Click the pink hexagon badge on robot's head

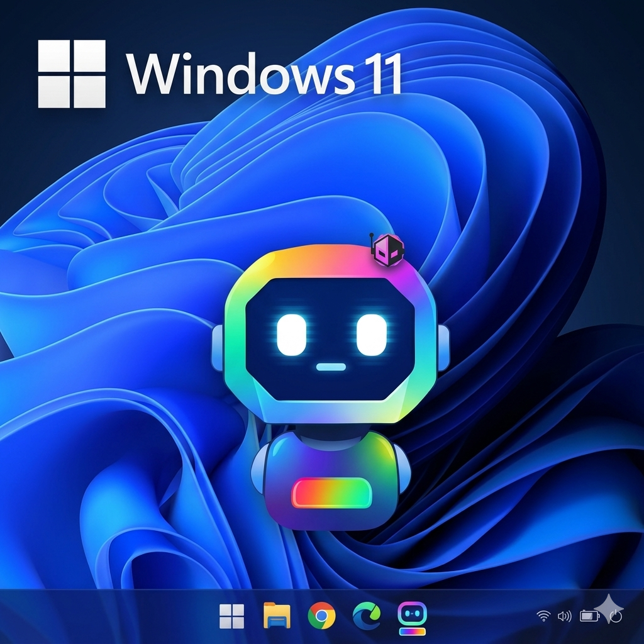pos(386,249)
